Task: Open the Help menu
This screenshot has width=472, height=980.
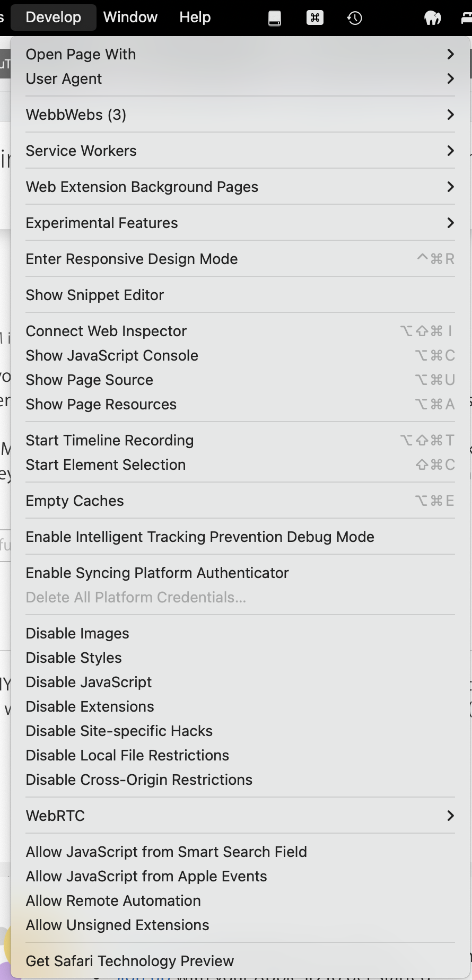Action: 195,17
